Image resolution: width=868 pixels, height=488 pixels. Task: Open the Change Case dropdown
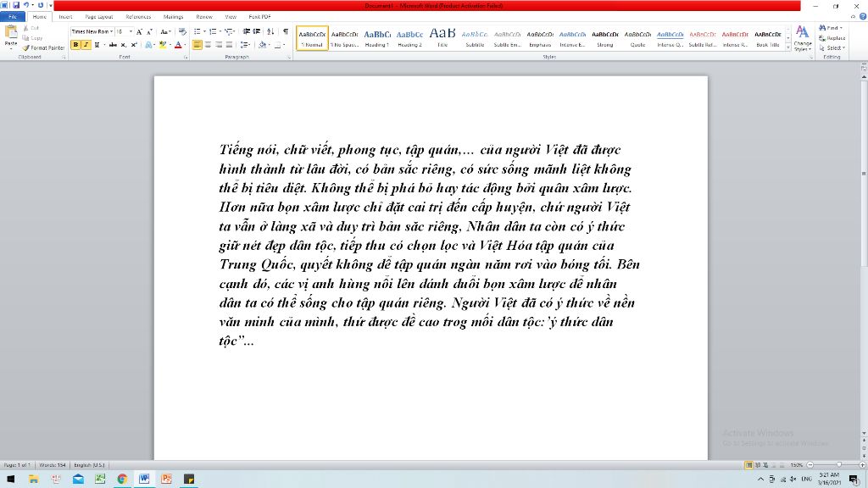[165, 31]
